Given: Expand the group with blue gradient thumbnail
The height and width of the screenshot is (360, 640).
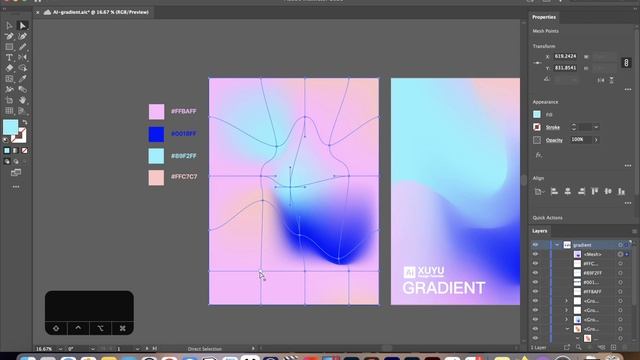Looking at the screenshot, I should tap(567, 320).
